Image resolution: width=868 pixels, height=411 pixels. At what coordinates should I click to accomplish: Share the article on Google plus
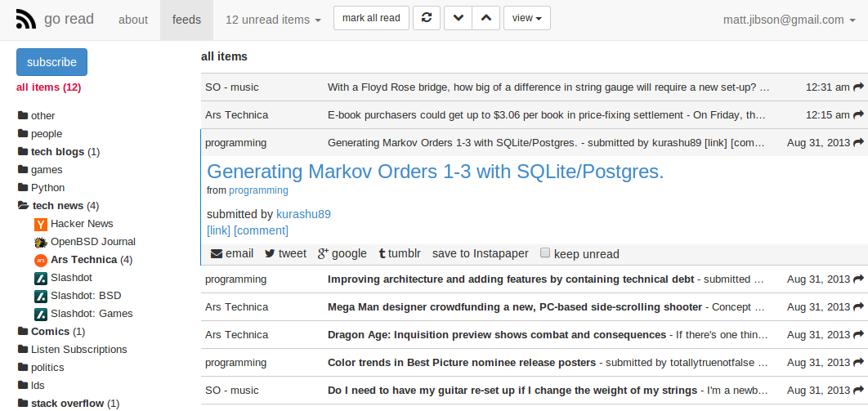[323, 253]
